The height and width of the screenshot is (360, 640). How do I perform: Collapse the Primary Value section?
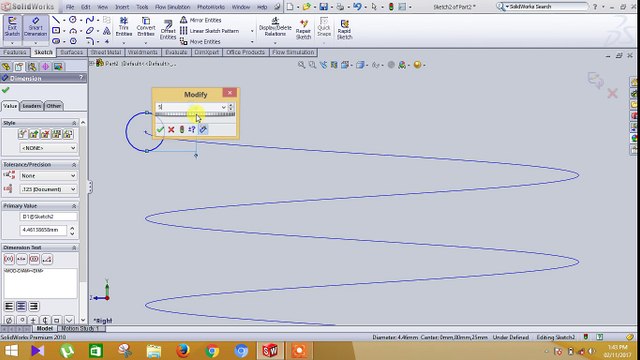coord(74,206)
